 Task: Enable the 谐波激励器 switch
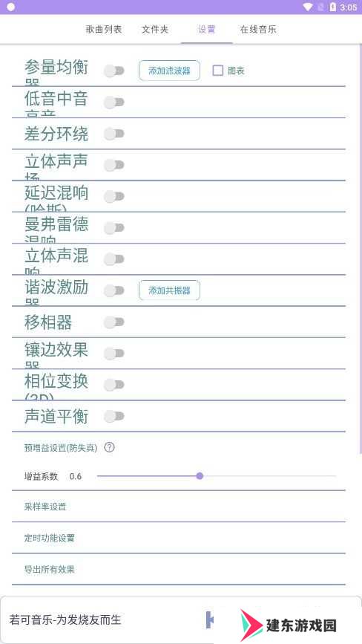point(114,290)
